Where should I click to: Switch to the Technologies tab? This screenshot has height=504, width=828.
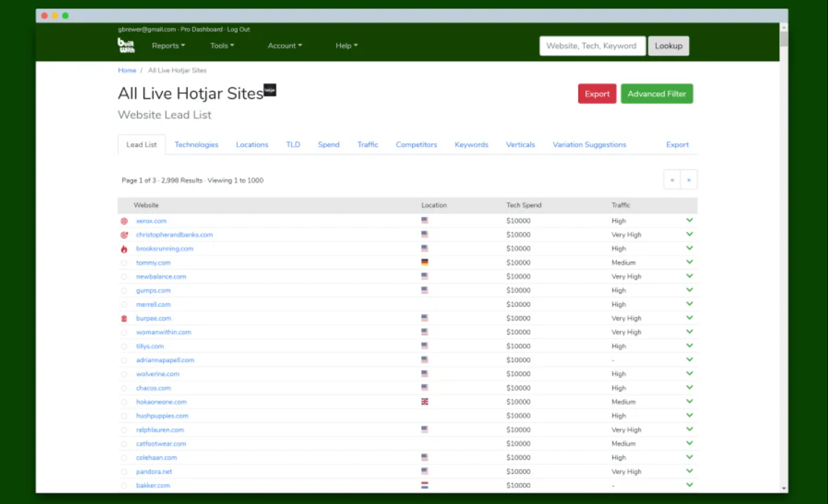click(196, 144)
